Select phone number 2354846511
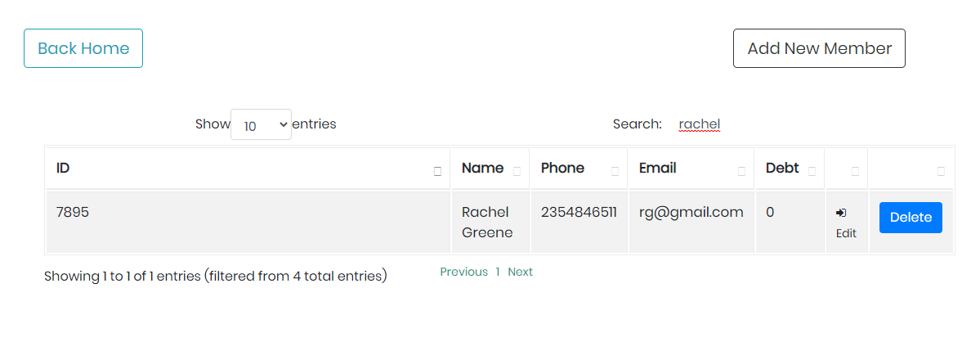The width and height of the screenshot is (980, 360). pyautogui.click(x=579, y=212)
